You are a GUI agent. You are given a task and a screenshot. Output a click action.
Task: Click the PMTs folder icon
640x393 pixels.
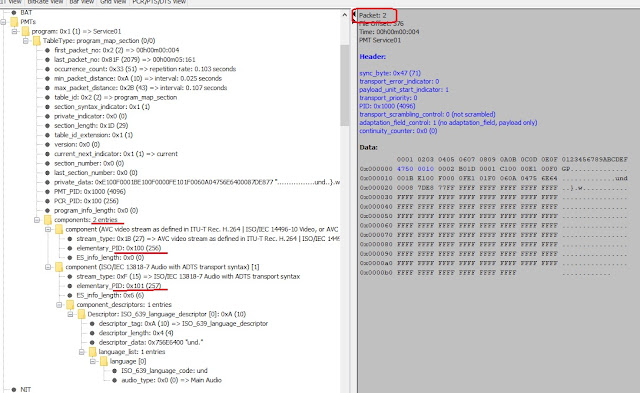click(x=14, y=22)
